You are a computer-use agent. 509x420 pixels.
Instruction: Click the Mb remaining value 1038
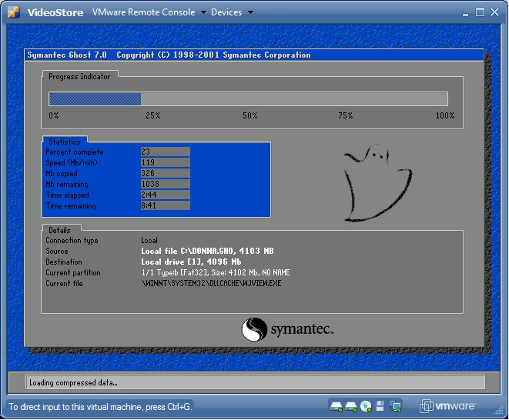(166, 184)
